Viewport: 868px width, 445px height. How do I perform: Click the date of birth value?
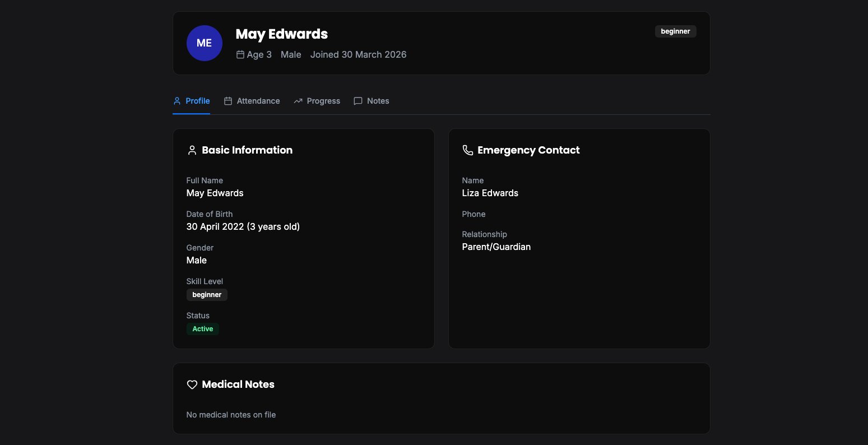[x=243, y=226]
